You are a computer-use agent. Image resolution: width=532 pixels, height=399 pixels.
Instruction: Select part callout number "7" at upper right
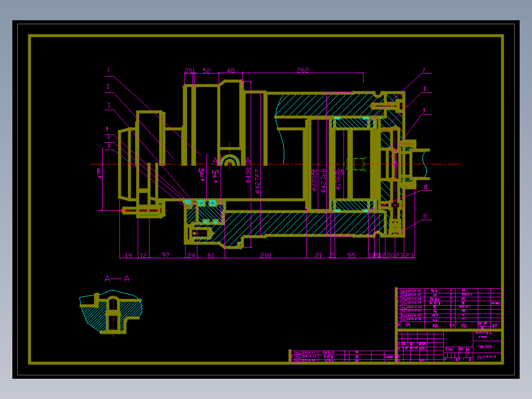424,70
